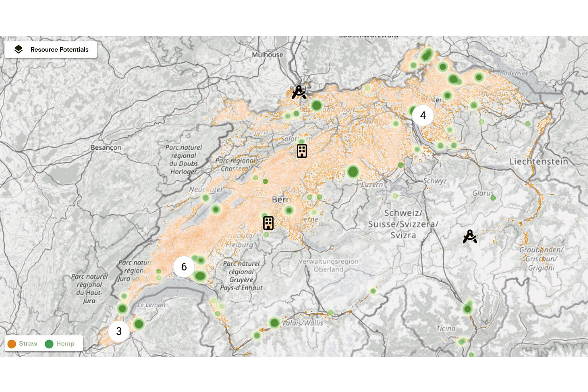This screenshot has width=588, height=392.
Task: Expand the cluster marker labeled 6
Action: [184, 267]
